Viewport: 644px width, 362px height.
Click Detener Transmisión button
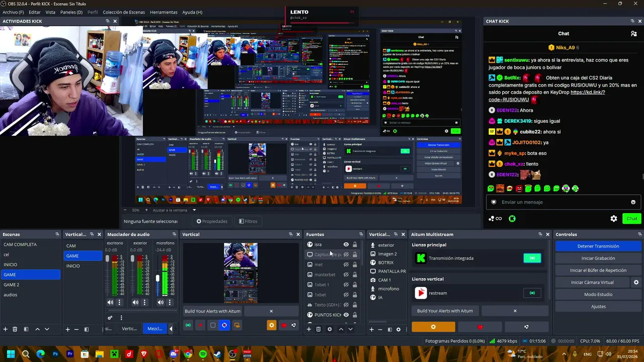[x=598, y=246]
